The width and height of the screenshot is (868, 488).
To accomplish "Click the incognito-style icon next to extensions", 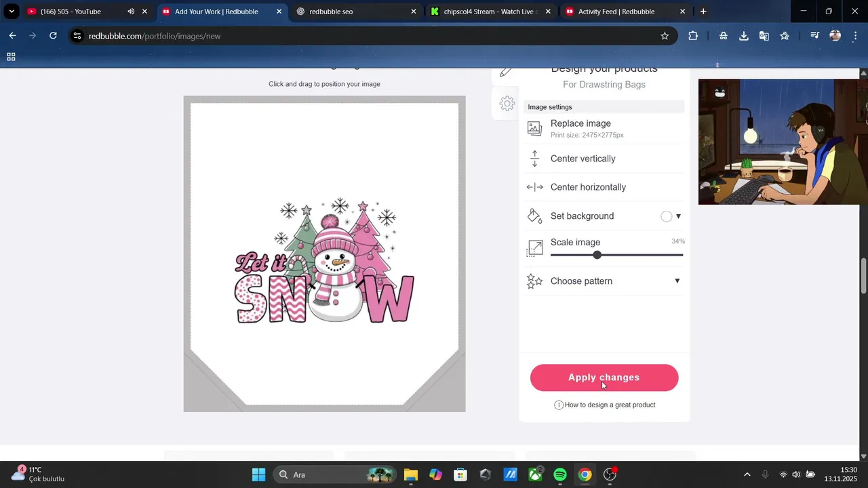I will click(724, 36).
